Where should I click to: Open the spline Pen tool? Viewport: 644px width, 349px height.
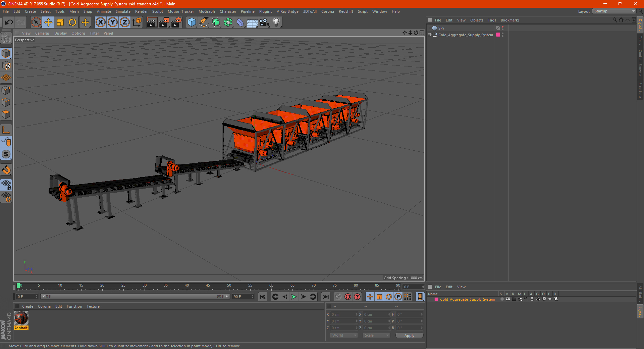[x=204, y=22]
